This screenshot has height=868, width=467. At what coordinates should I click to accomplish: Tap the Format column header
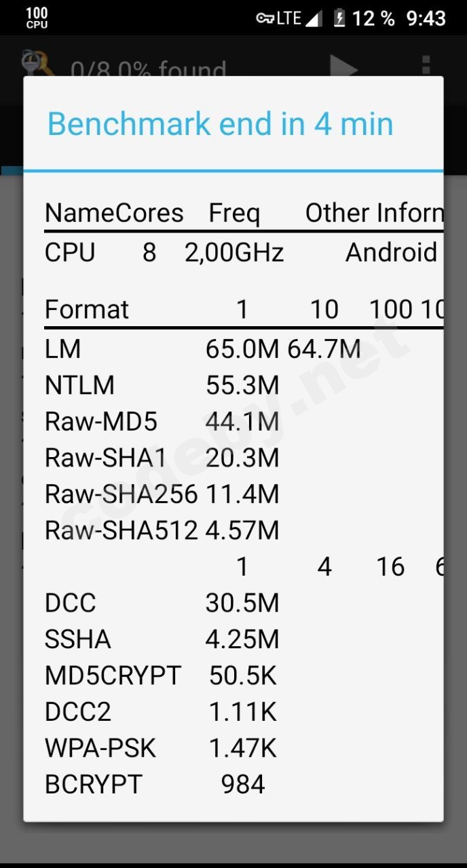click(86, 310)
